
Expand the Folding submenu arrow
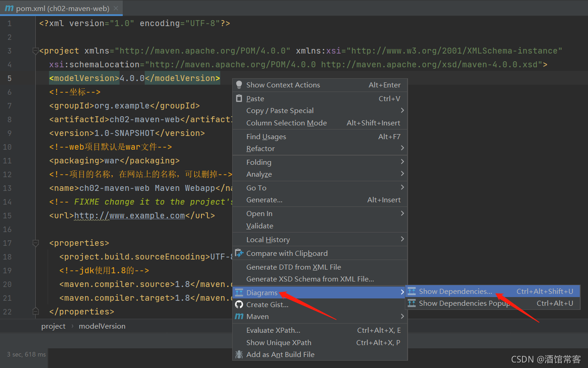402,162
